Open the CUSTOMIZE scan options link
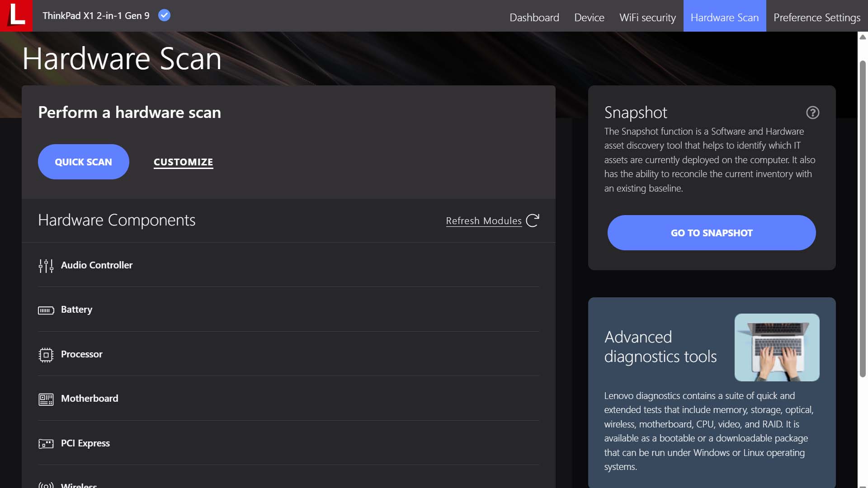Screen dimensions: 868x488 click(183, 161)
